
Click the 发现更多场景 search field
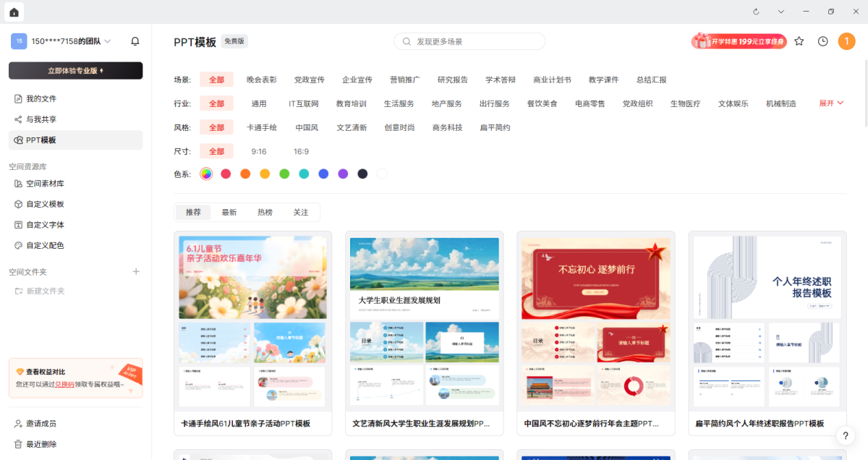[469, 41]
